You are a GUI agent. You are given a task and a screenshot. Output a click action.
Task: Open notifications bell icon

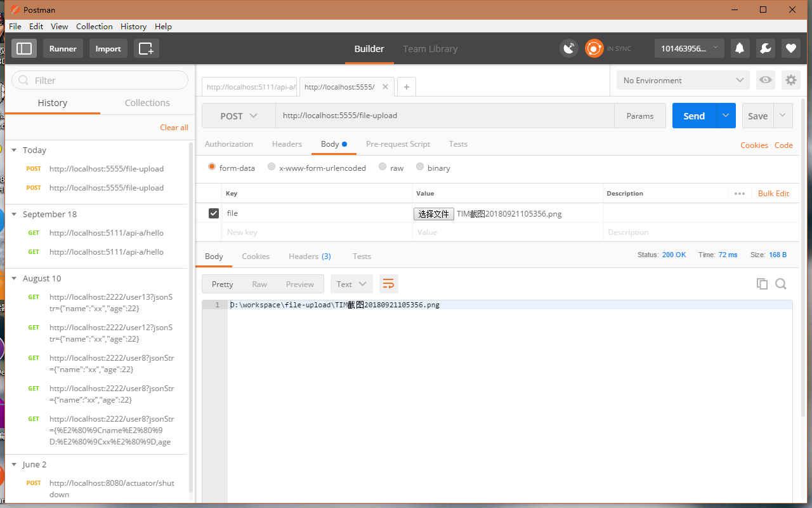pyautogui.click(x=740, y=48)
